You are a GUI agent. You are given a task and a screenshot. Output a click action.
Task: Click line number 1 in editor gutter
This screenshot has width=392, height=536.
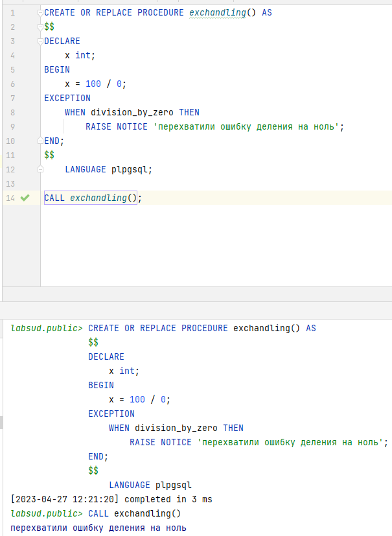pos(13,13)
